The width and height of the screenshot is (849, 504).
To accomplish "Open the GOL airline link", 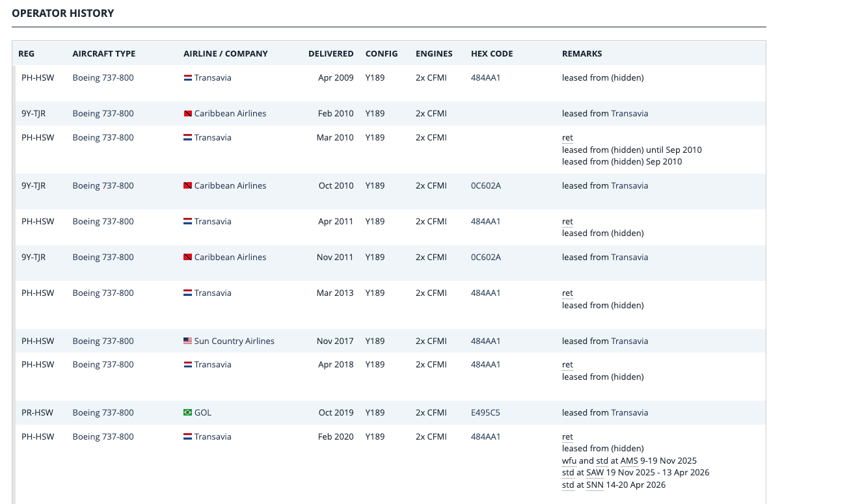I will (203, 413).
